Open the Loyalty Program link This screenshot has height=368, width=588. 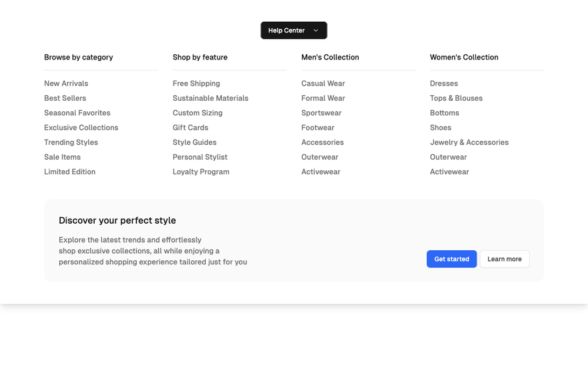coord(201,171)
